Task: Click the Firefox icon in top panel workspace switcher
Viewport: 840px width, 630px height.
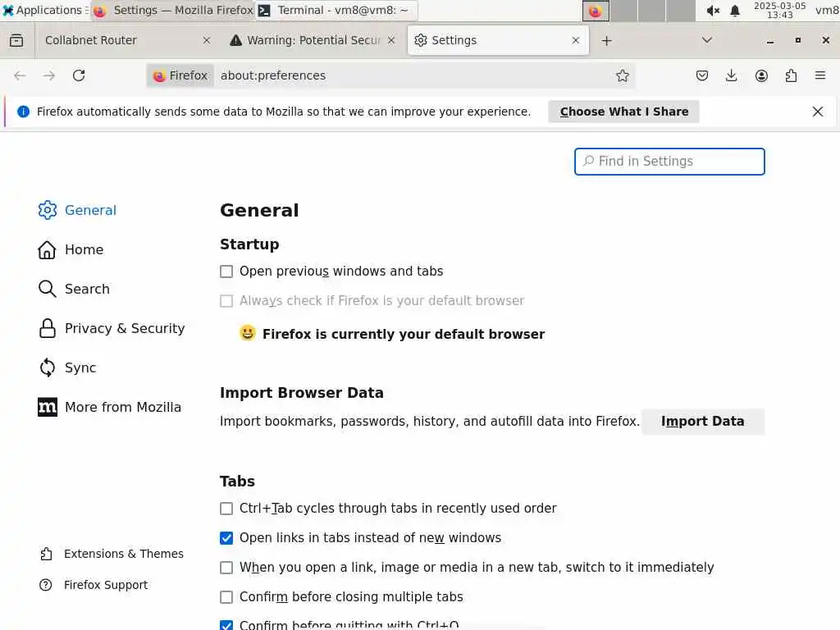Action: click(x=596, y=11)
